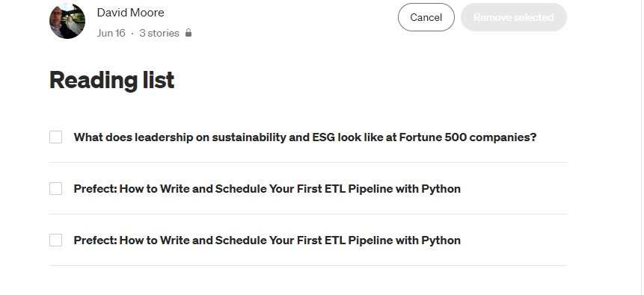This screenshot has height=295, width=644.
Task: Click the 3 stories count label
Action: click(x=159, y=33)
